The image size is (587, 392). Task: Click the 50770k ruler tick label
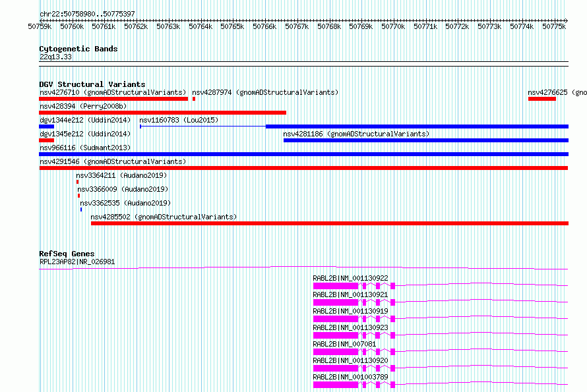[393, 26]
